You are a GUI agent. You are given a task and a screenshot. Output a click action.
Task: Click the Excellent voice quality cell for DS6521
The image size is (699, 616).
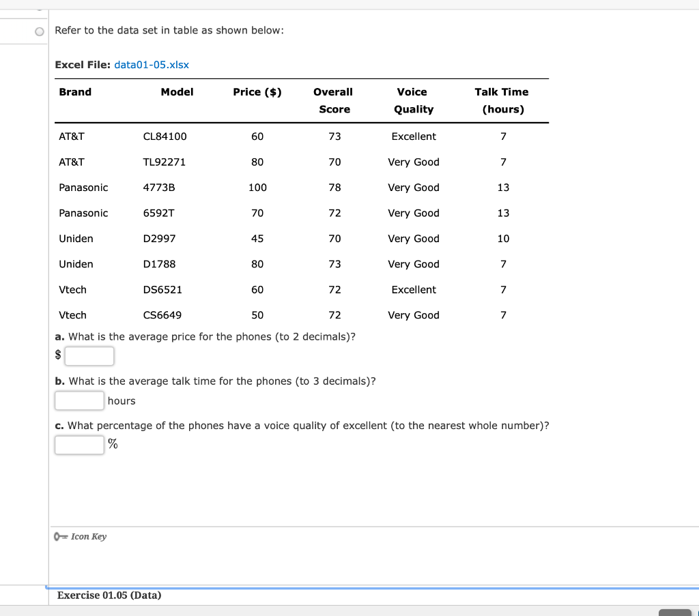tap(414, 289)
